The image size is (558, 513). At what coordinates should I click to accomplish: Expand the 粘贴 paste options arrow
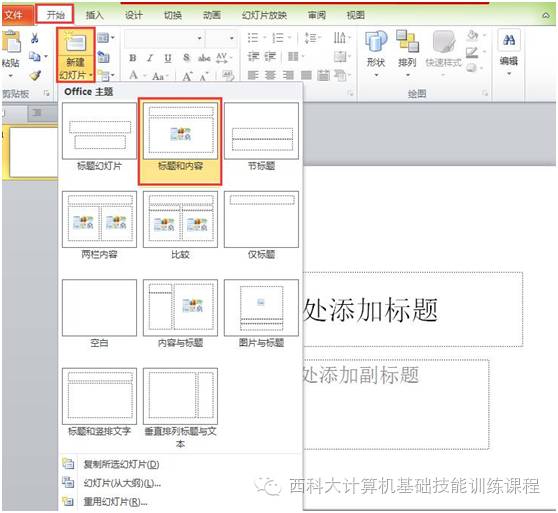[10, 75]
